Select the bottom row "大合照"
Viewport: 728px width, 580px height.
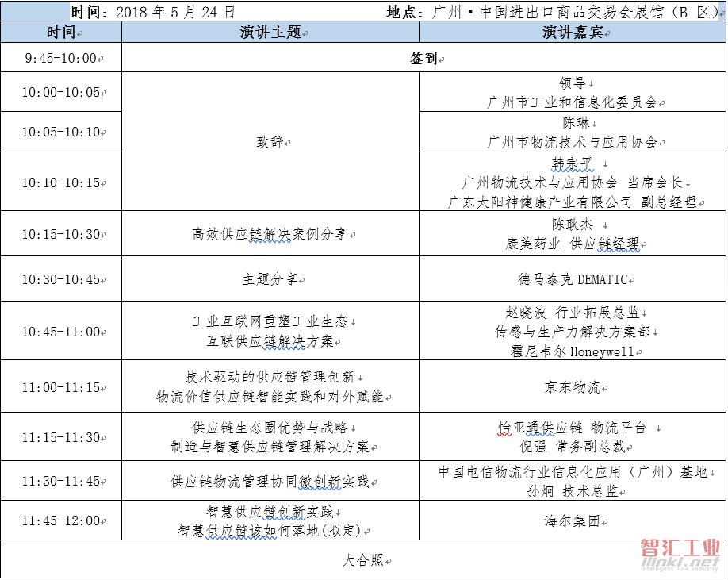click(363, 560)
